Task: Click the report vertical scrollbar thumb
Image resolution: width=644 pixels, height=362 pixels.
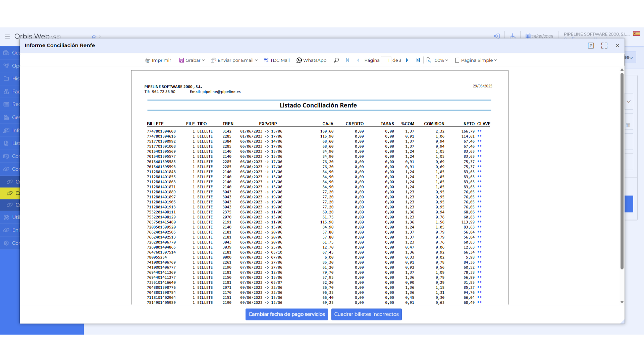Action: tap(622, 171)
